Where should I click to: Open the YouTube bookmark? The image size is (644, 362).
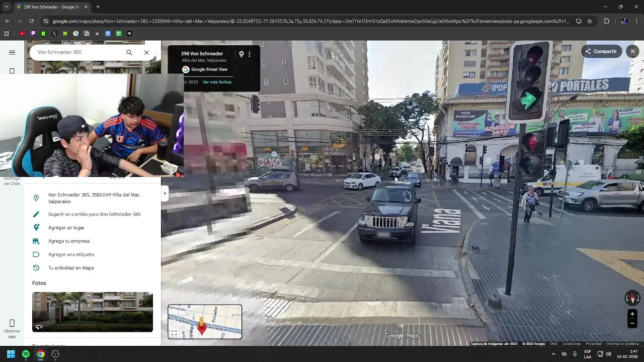point(22,34)
